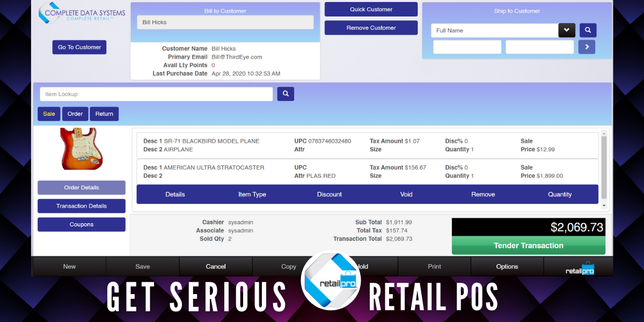Image resolution: width=644 pixels, height=322 pixels.
Task: Click the first empty Ship to Customer field
Action: [467, 47]
